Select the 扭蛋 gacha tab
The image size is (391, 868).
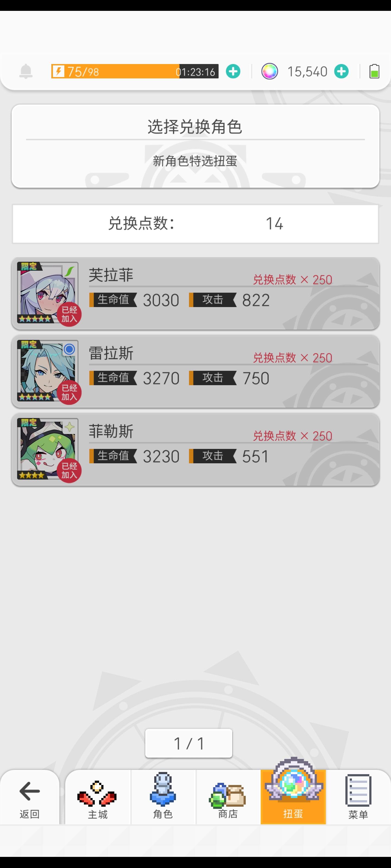pyautogui.click(x=293, y=797)
